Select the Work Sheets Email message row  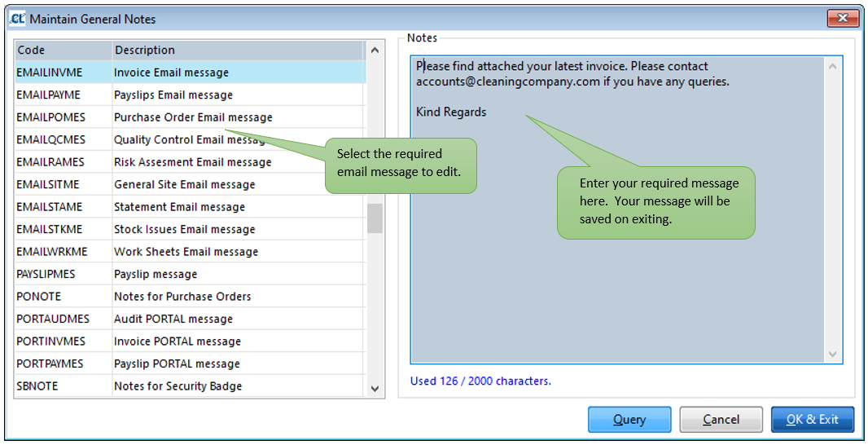tap(191, 252)
